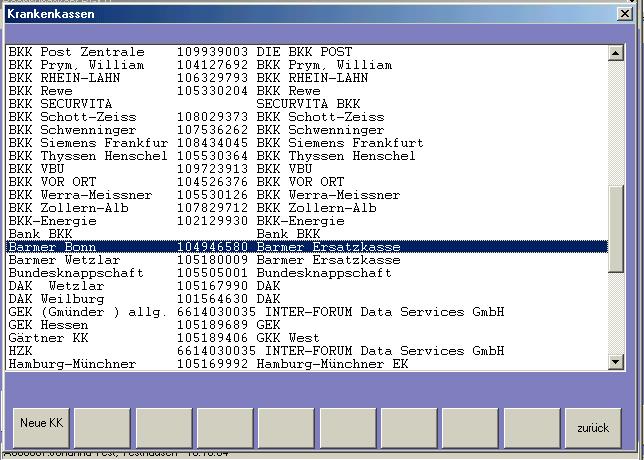Select the HZK row

(x=307, y=351)
